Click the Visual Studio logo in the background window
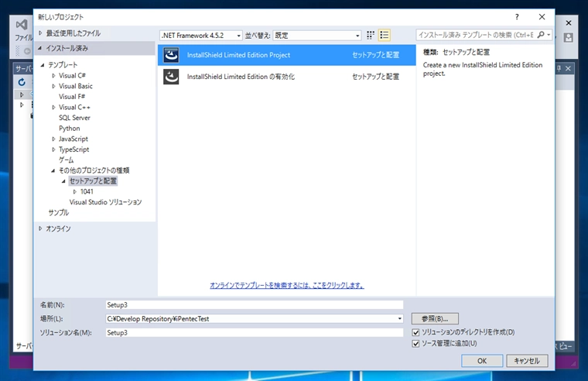The width and height of the screenshot is (588, 381). click(22, 25)
